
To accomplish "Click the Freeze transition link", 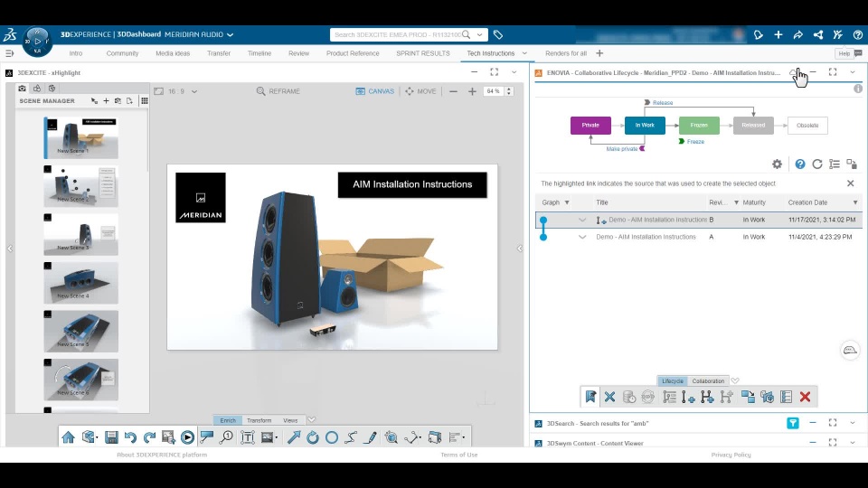I will point(695,142).
